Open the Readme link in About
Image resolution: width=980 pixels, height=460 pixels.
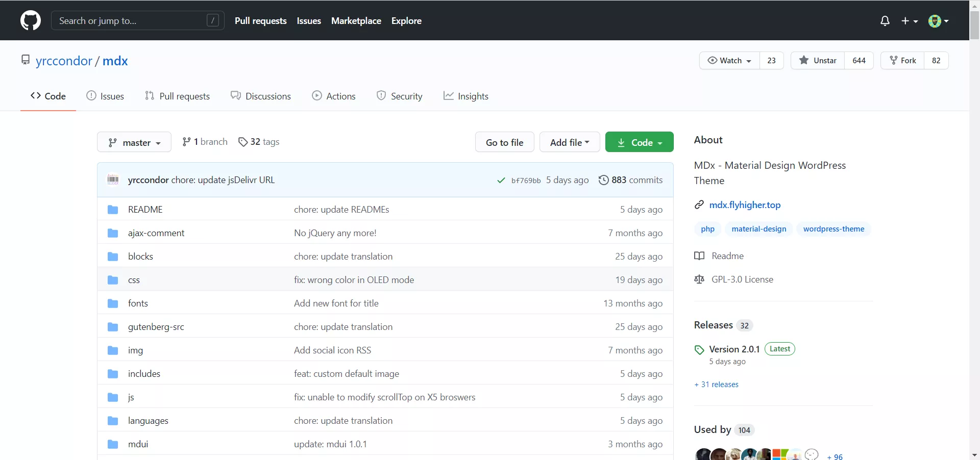[719, 256]
